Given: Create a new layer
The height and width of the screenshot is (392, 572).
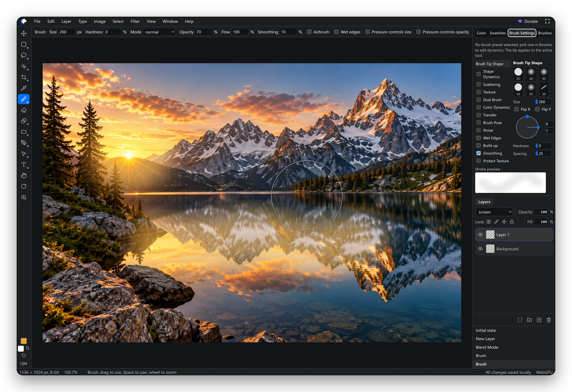Looking at the screenshot, I should [539, 320].
